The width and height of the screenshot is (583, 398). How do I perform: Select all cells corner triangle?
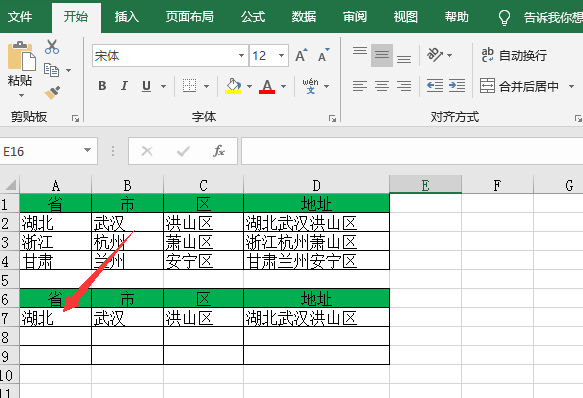click(x=10, y=184)
